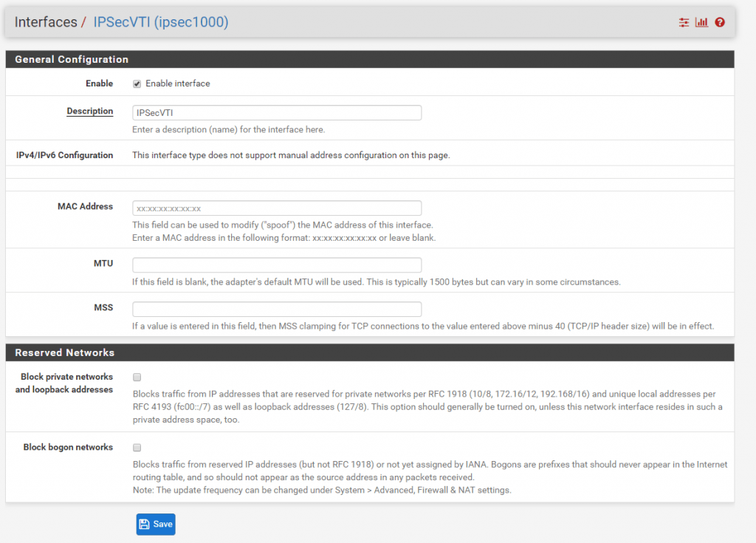This screenshot has width=756, height=543.
Task: Click the 'does not support manual address configuration' text
Action: click(291, 155)
